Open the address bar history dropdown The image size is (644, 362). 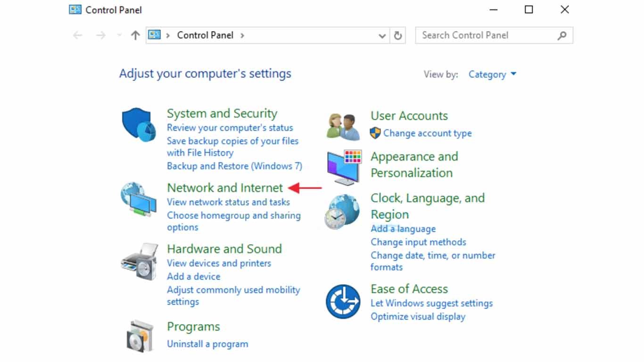click(x=382, y=36)
